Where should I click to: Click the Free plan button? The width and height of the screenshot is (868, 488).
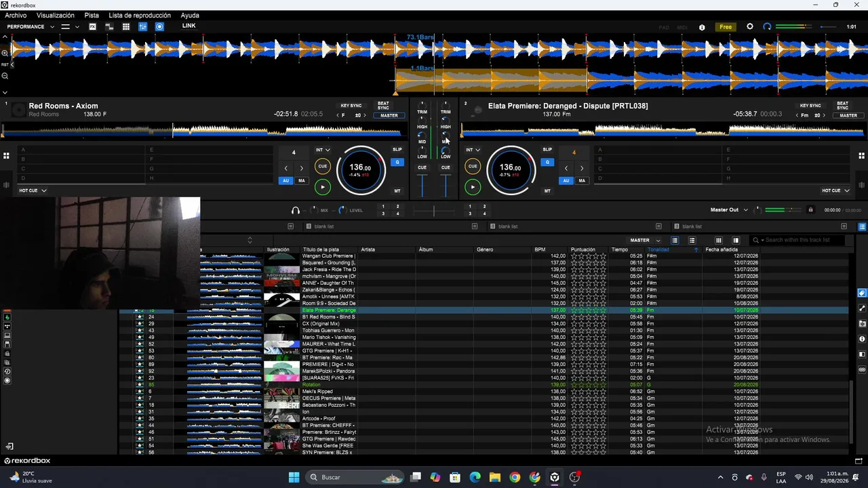coord(726,27)
